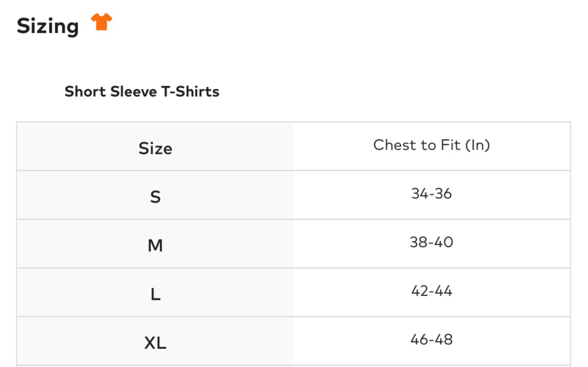Select the 42-44 chest measurement
Viewport: 588px width, 367px height.
[x=431, y=291]
